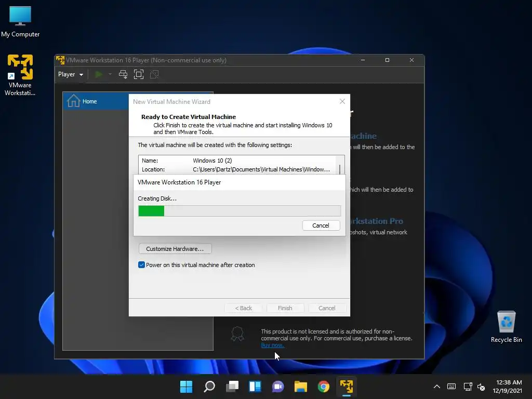Image resolution: width=532 pixels, height=399 pixels.
Task: Toggle Power on this virtual machine after creation
Action: pos(141,265)
